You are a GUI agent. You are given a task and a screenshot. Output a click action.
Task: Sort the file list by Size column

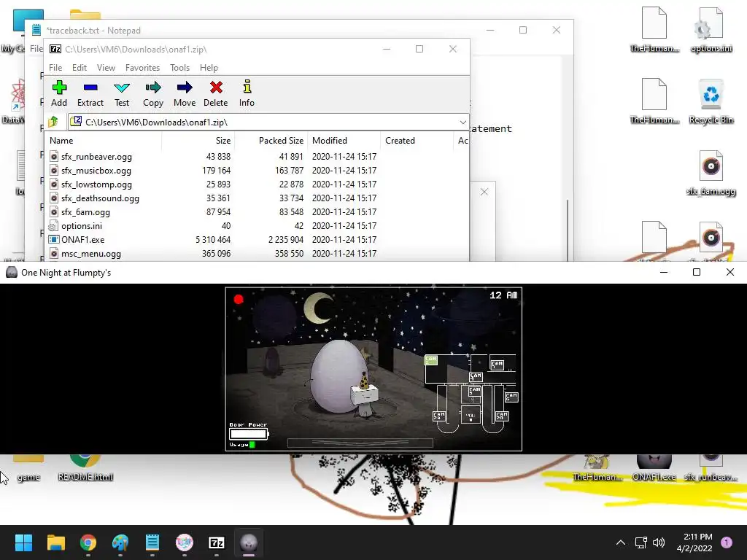click(x=198, y=141)
